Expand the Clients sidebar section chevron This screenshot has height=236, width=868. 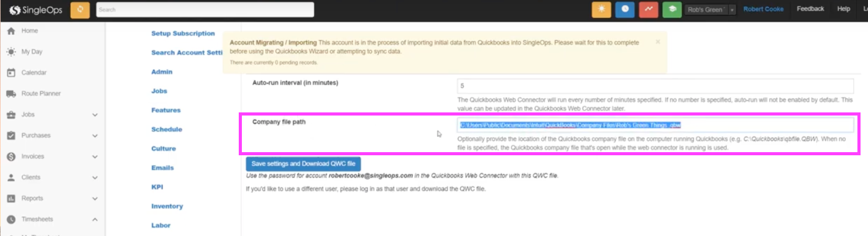95,178
